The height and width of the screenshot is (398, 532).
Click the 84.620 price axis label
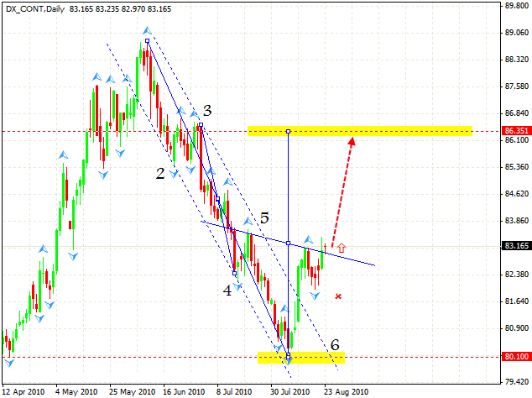point(517,194)
